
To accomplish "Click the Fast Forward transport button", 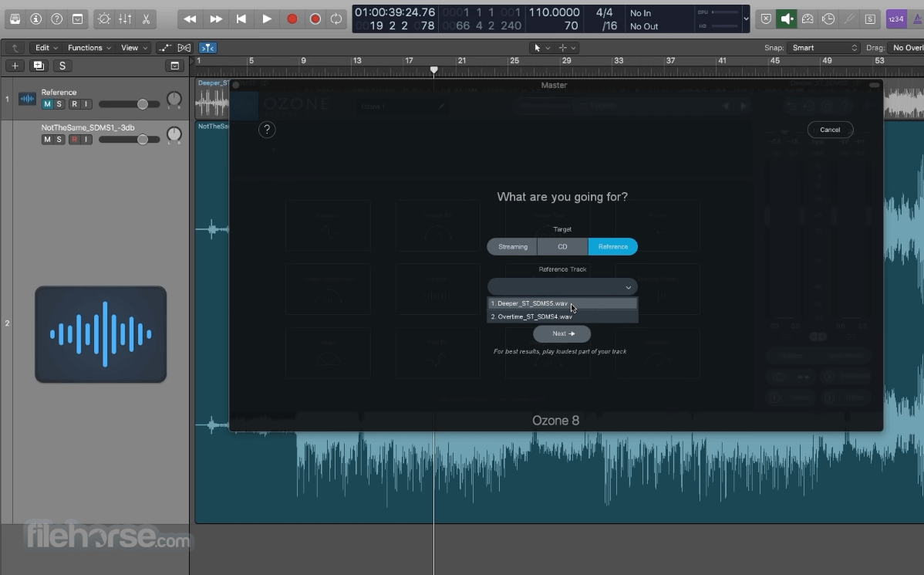I will pos(216,19).
